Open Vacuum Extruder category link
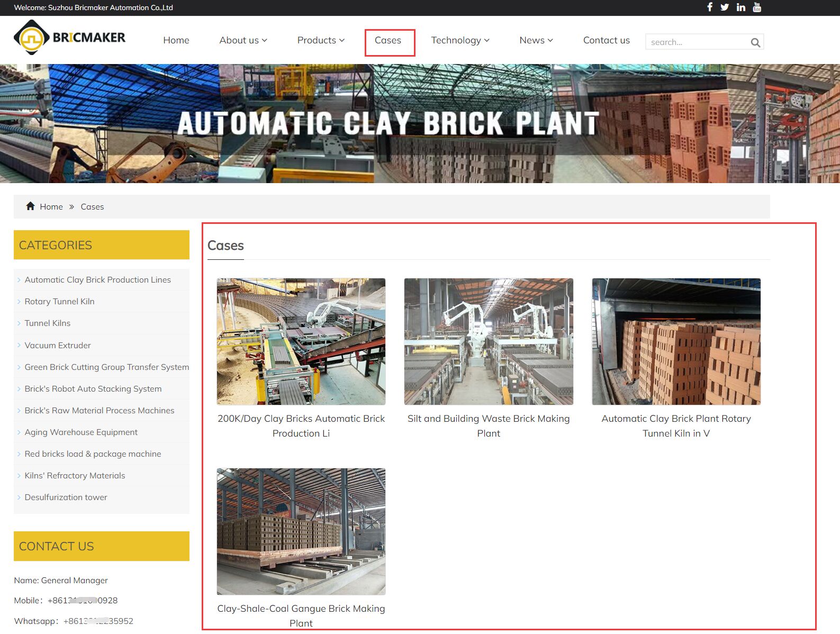This screenshot has width=840, height=634. click(58, 346)
